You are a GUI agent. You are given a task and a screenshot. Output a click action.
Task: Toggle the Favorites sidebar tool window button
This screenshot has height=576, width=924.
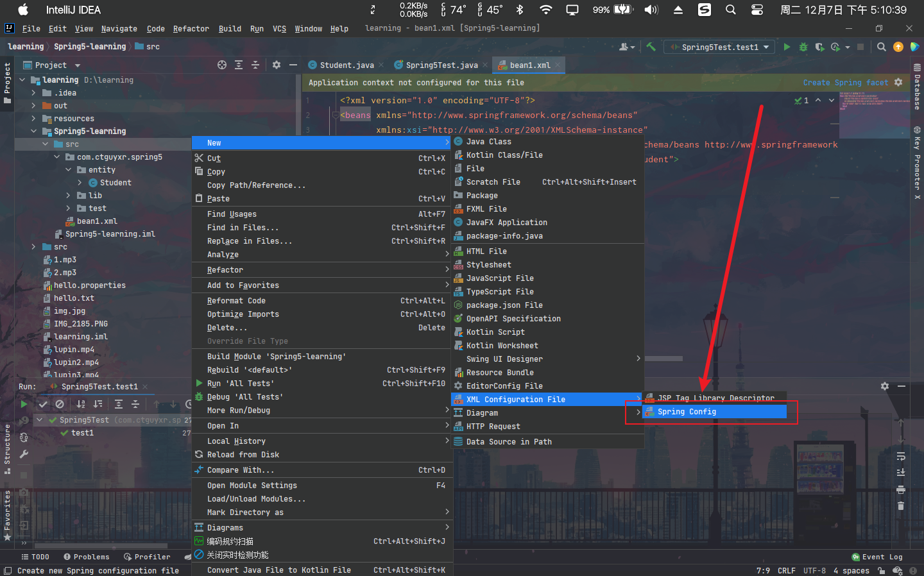point(7,515)
